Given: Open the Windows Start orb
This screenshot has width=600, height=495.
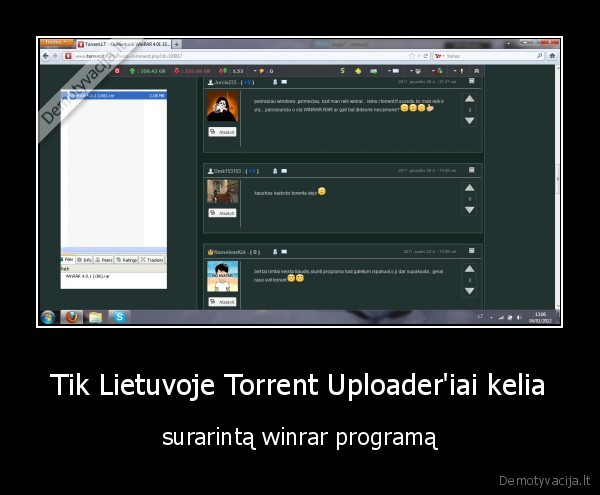Looking at the screenshot, I should click(48, 317).
